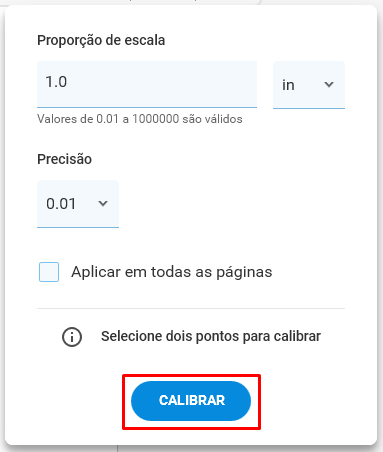The height and width of the screenshot is (452, 383).
Task: Expand the Precisão dropdown showing 0.01
Action: [x=78, y=204]
